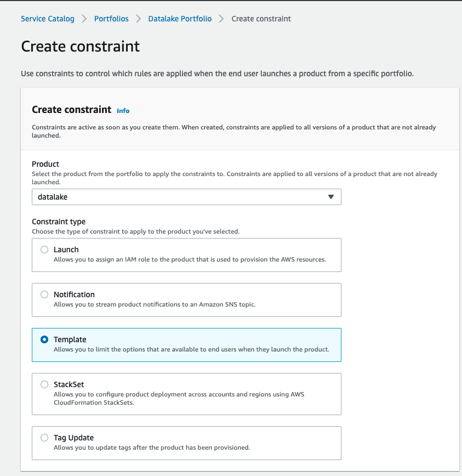
Task: Click the dropdown arrow in Product field
Action: [x=330, y=197]
